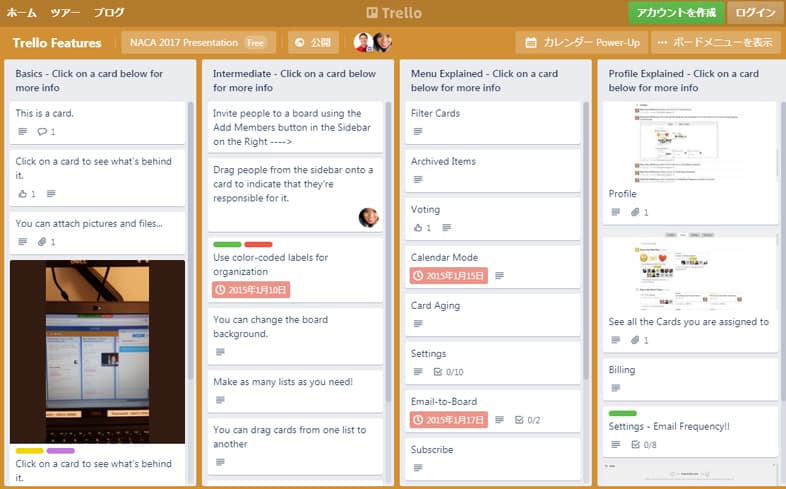Image resolution: width=786 pixels, height=489 pixels.
Task: Click the thumbs-up vote icon on Basics 'Click on a card' card
Action: click(x=23, y=194)
